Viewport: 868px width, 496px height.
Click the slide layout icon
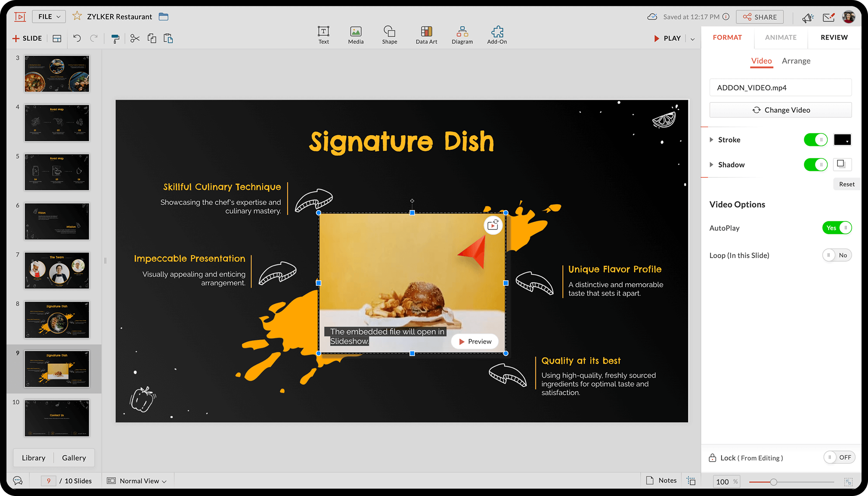tap(57, 39)
